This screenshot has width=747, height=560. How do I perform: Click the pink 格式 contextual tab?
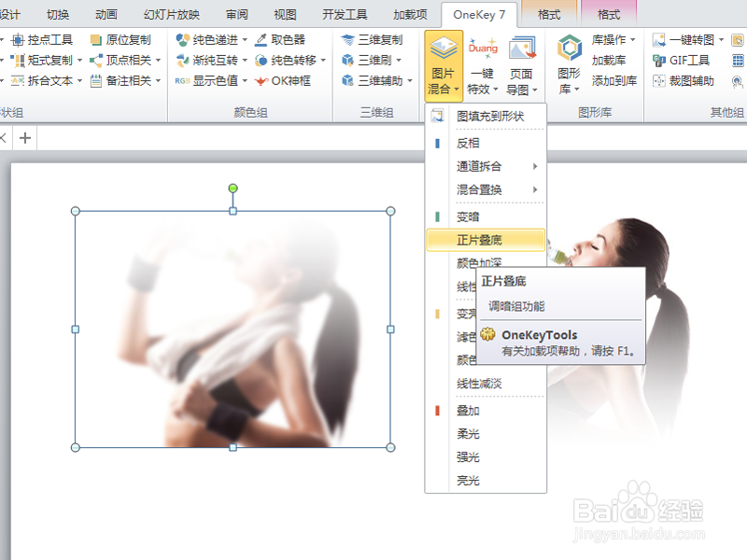[x=609, y=15]
